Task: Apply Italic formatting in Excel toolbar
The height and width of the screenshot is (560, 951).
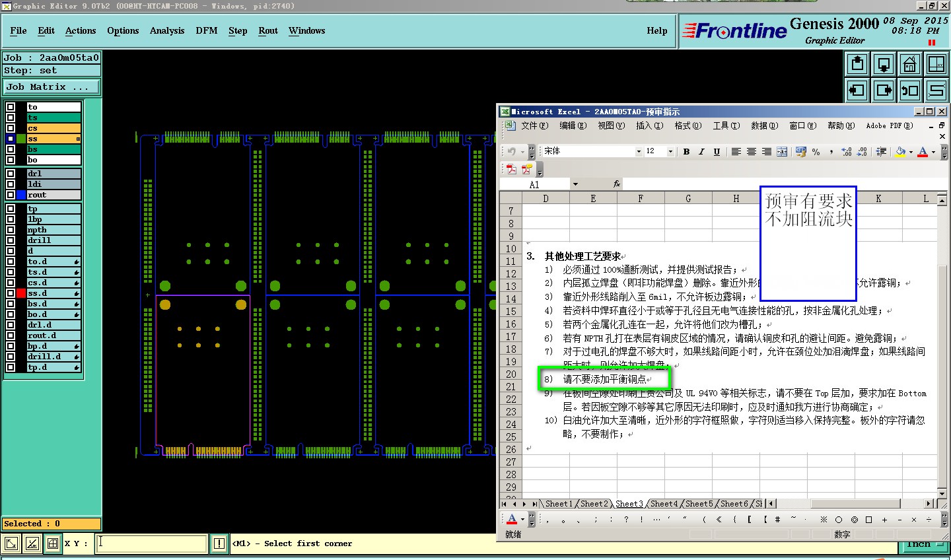Action: click(701, 152)
